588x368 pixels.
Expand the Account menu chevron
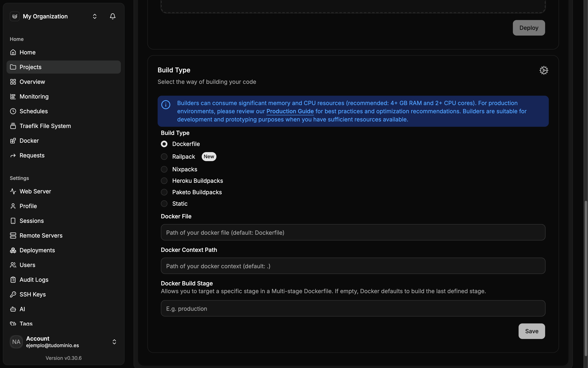[x=114, y=342]
